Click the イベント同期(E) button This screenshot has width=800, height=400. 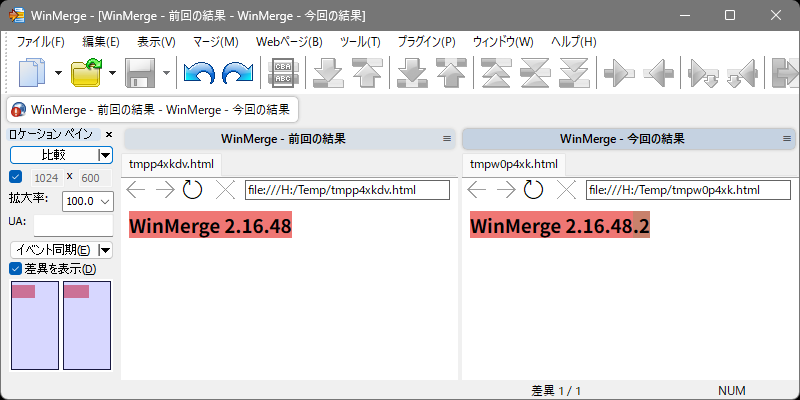54,250
